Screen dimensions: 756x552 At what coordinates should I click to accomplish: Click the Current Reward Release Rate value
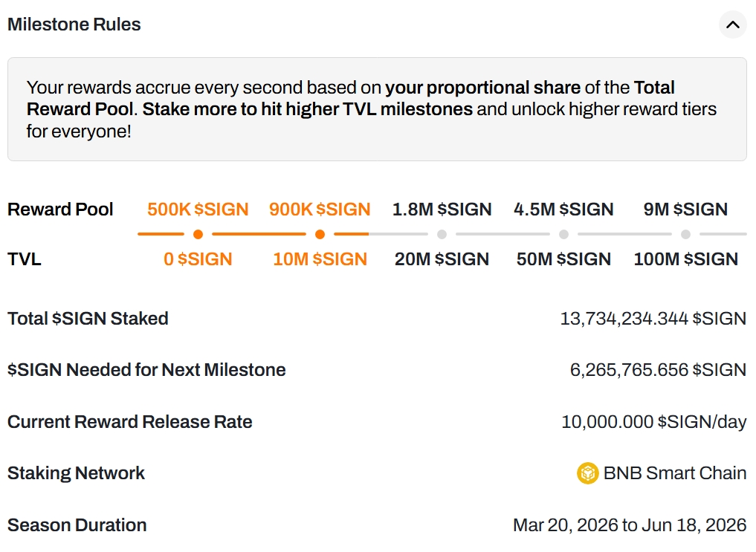click(x=653, y=422)
